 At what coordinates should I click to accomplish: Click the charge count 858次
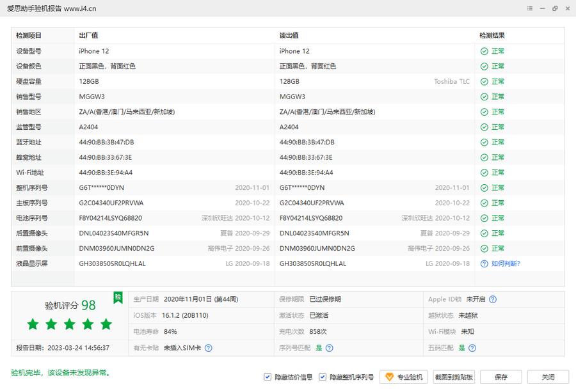(318, 332)
